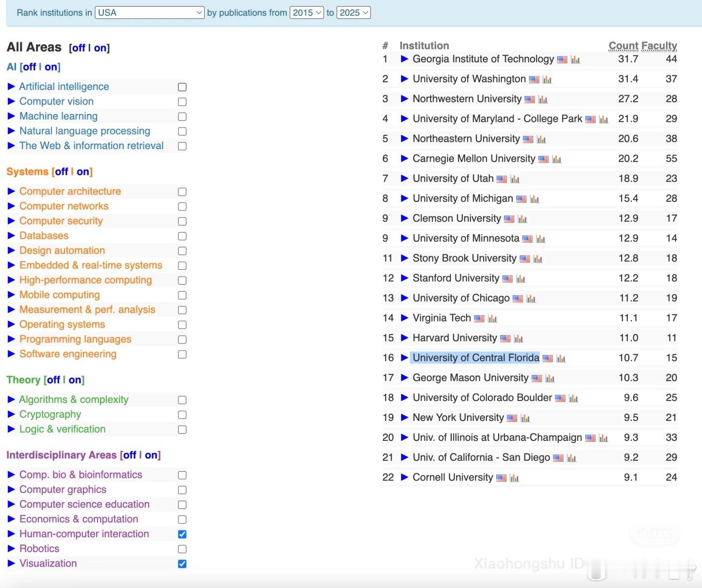
Task: Enable the Artificial intelligence checkbox
Action: [x=182, y=87]
